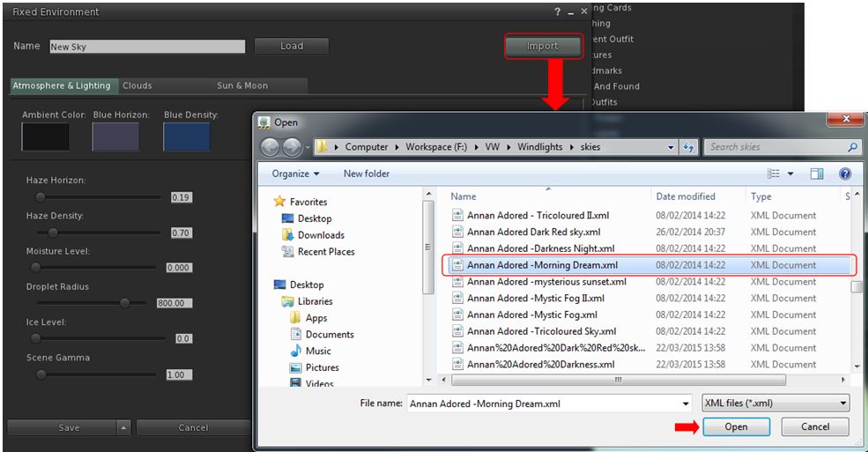
Task: Expand the File name history dropdown
Action: pyautogui.click(x=686, y=404)
